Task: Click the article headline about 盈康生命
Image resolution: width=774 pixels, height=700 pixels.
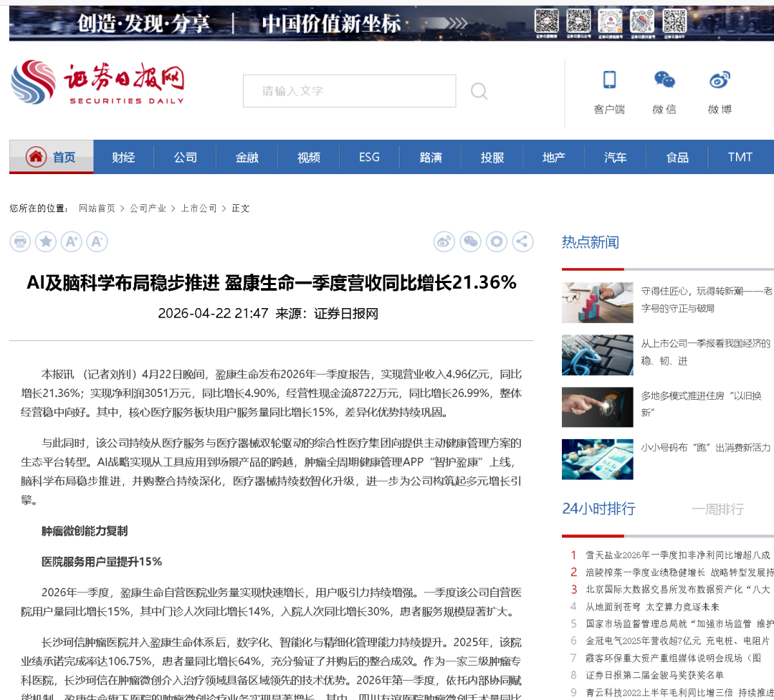Action: pyautogui.click(x=272, y=282)
